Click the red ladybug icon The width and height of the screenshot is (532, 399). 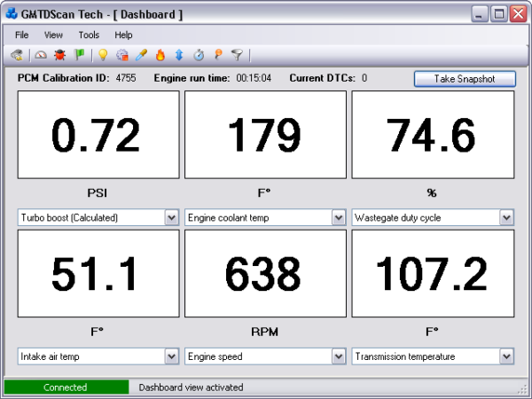pos(60,55)
